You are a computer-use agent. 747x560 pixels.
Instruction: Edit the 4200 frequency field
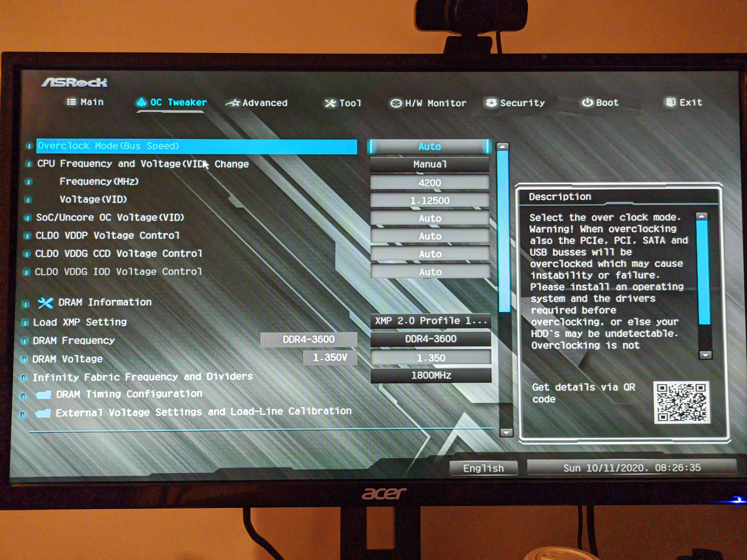(x=430, y=183)
